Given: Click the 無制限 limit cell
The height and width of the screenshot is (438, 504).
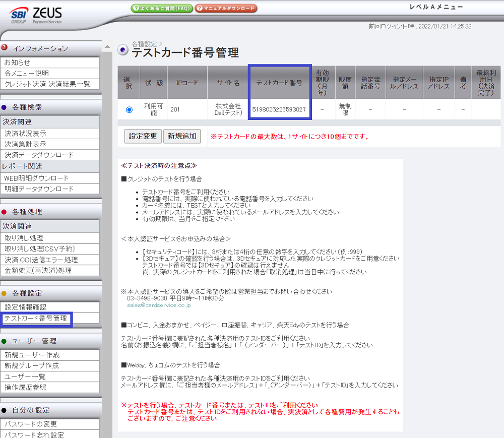Looking at the screenshot, I should click(345, 109).
